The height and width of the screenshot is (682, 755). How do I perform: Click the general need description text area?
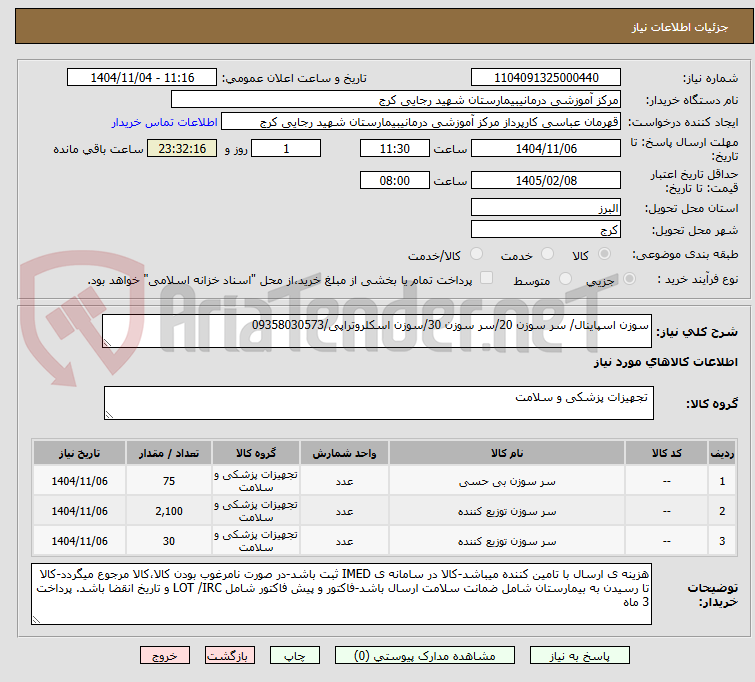coord(377,331)
